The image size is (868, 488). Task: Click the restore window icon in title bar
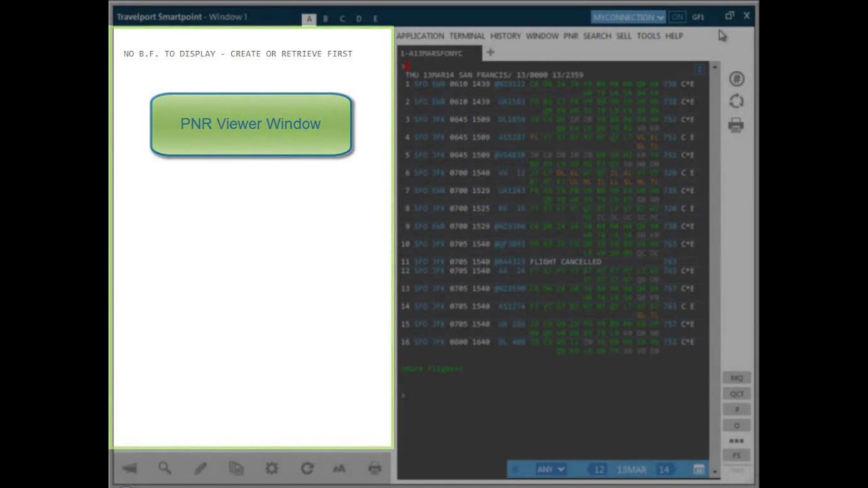730,16
